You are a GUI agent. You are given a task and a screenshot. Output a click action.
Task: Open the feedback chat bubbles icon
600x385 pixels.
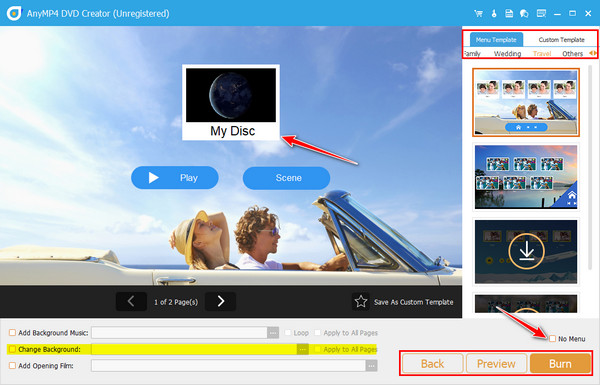[x=524, y=14]
